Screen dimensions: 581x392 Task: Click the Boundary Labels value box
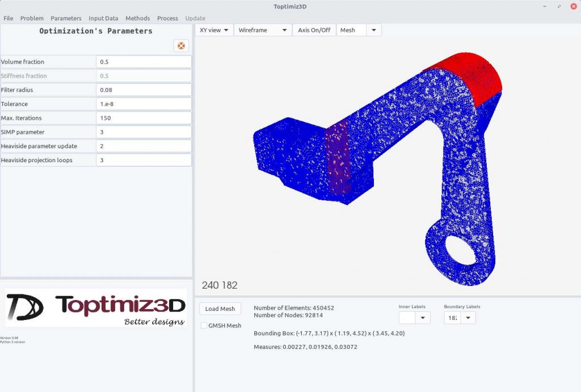point(452,318)
